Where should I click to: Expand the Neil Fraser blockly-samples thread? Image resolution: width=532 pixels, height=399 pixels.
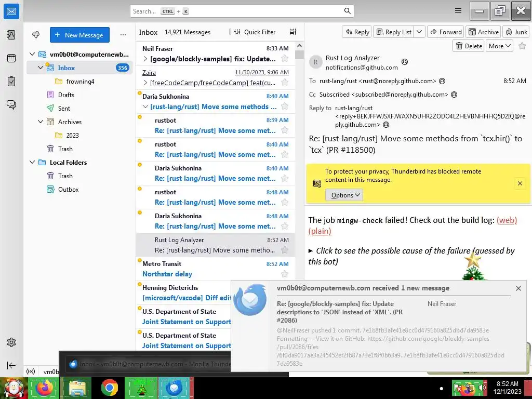(145, 59)
